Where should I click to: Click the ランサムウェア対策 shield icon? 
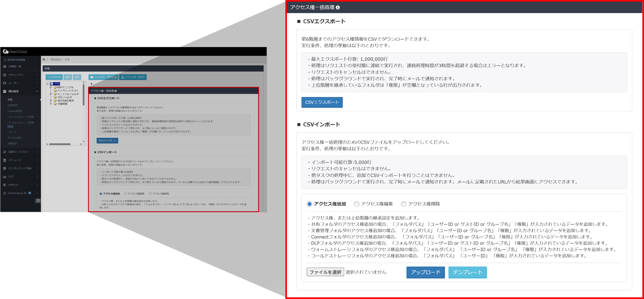5,168
